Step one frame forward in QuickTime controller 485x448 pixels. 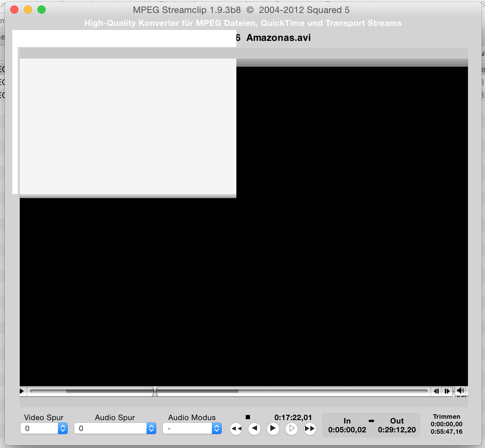pyautogui.click(x=447, y=391)
